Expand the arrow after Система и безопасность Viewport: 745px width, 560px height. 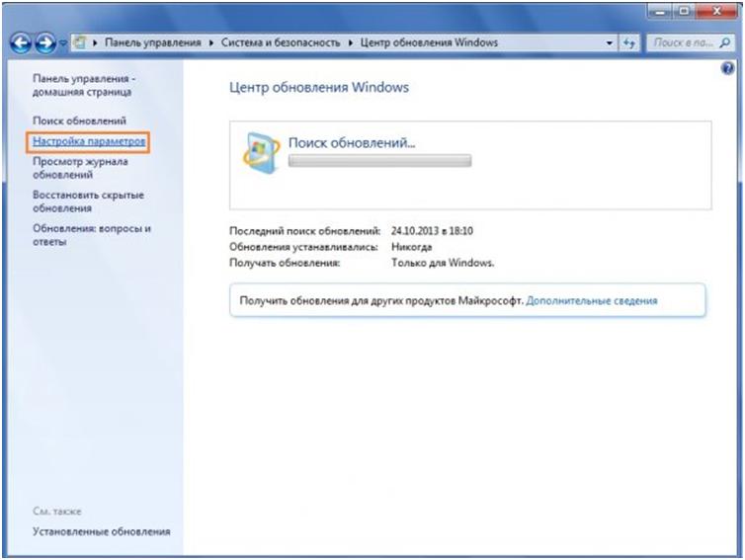(x=351, y=42)
